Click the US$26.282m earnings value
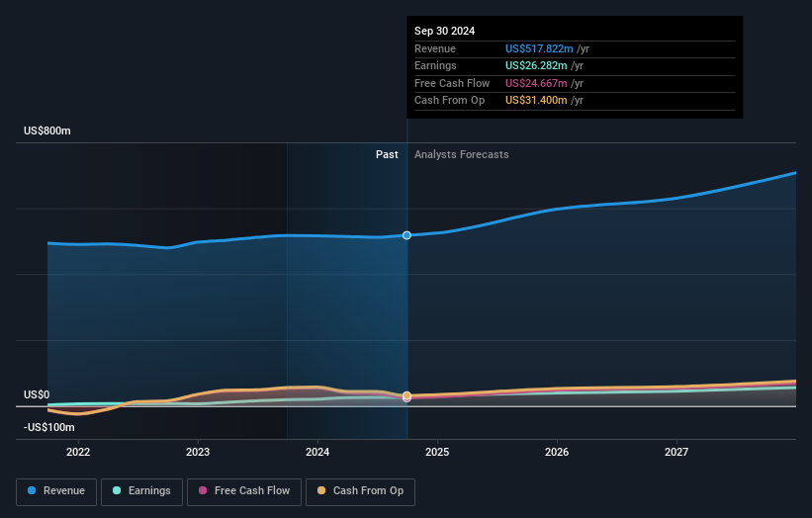812x518 pixels. coord(536,65)
